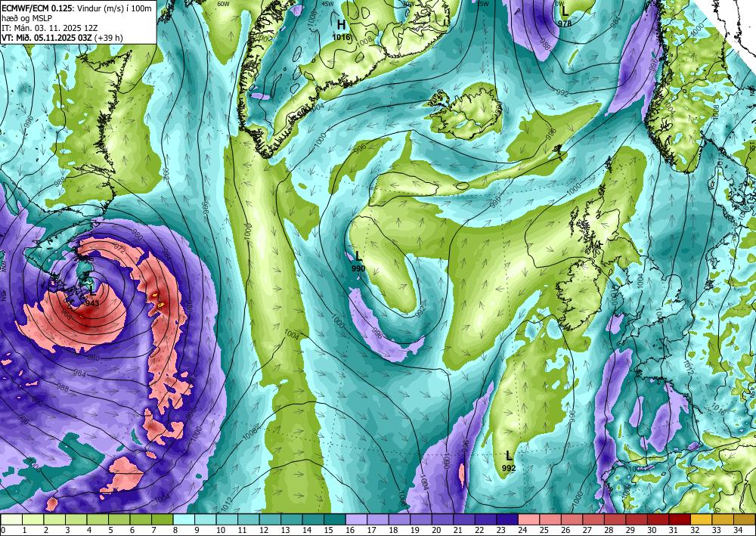
Task: Select the lavender legend swatch labeled 16
Action: 356,519
